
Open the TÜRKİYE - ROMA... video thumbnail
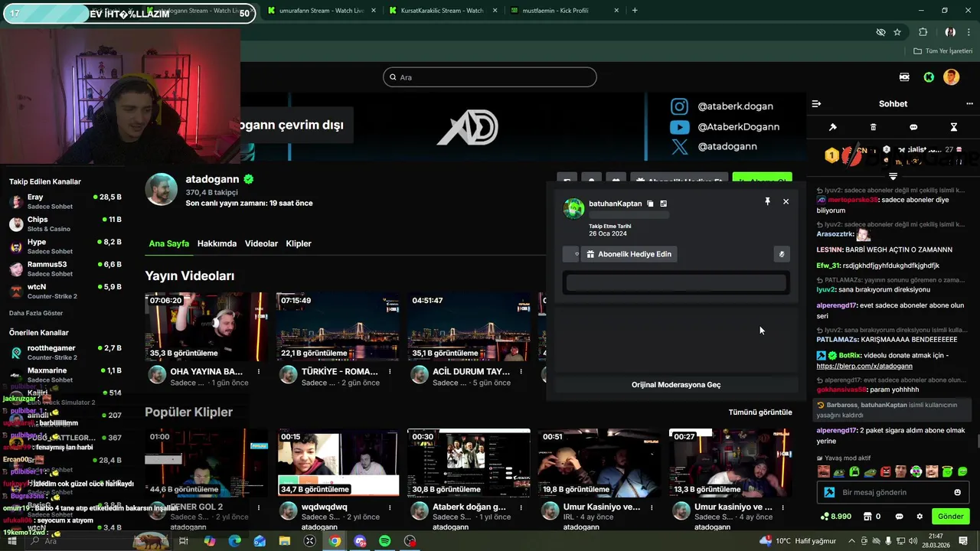[x=338, y=327]
